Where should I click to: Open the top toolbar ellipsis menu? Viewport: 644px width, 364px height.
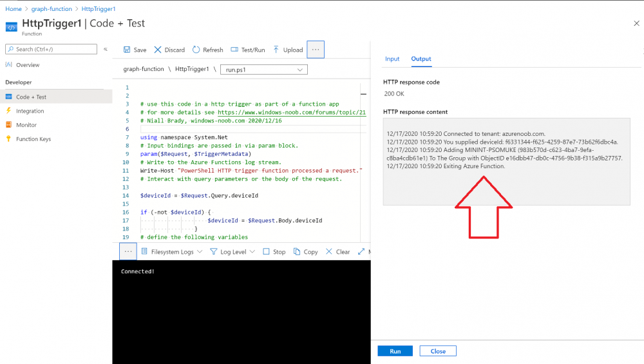[x=316, y=50]
